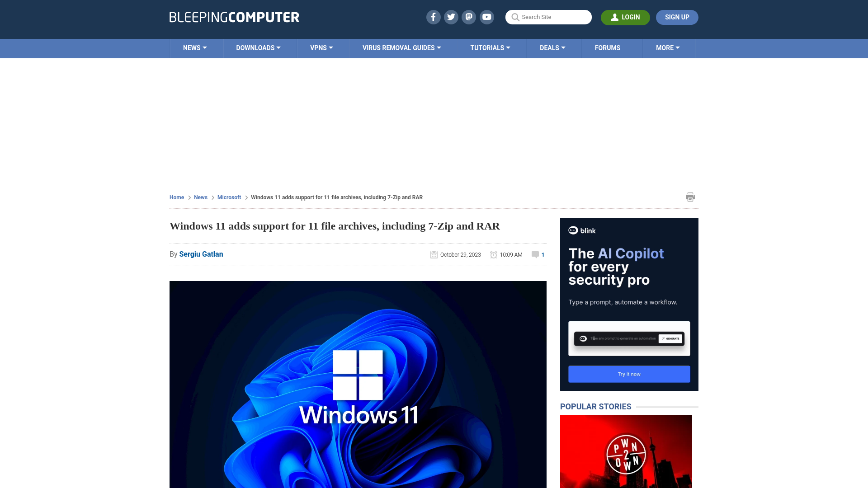Expand the NEWS dropdown menu
868x488 pixels.
coord(195,47)
